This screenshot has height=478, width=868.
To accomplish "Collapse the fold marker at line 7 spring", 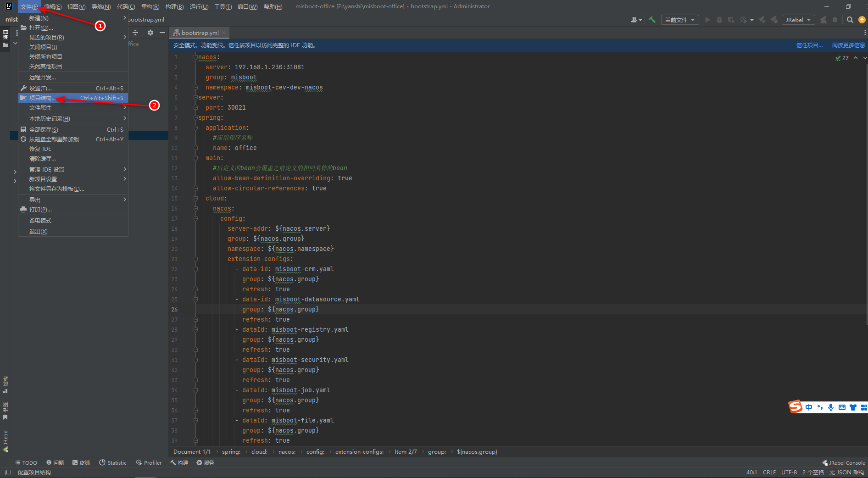I will tap(195, 118).
